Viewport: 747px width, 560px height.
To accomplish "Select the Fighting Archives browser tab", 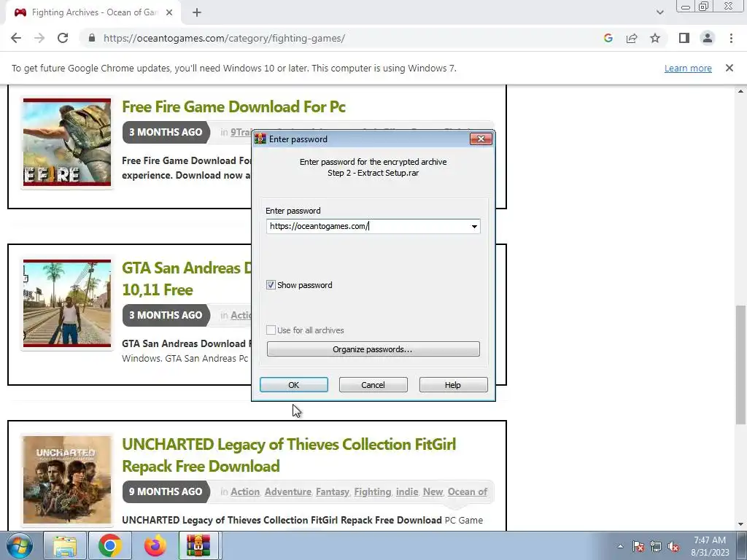I will pyautogui.click(x=93, y=12).
